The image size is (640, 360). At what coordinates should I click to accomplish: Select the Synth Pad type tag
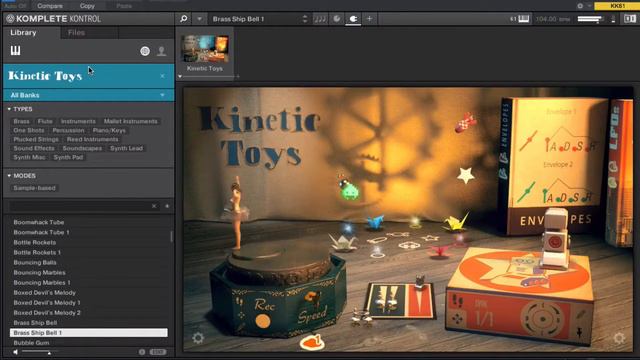tap(68, 158)
